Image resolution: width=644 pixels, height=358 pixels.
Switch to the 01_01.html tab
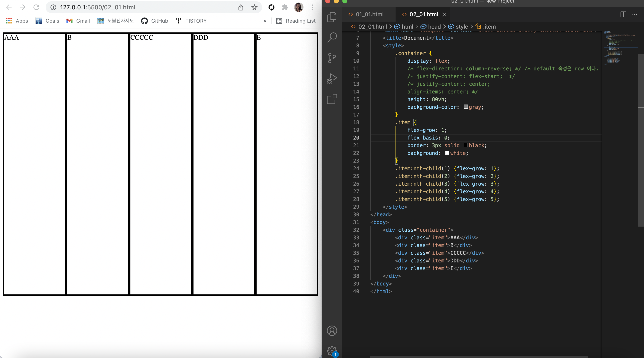click(369, 15)
